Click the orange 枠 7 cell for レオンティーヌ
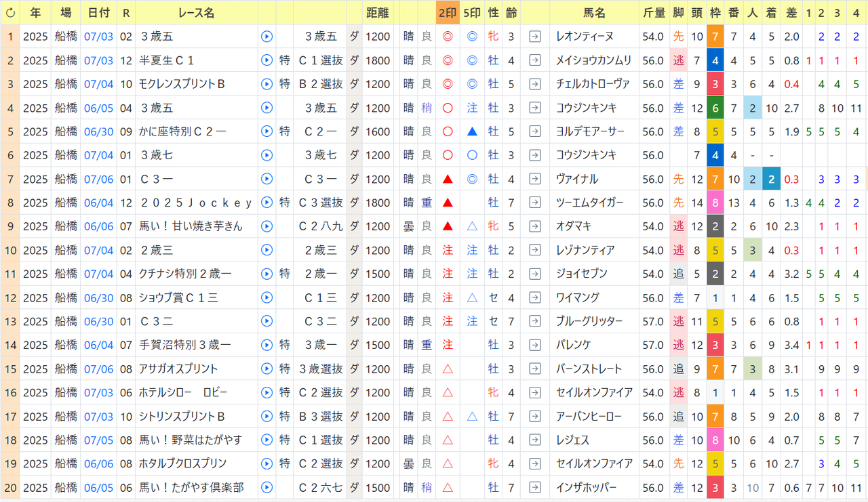The width and height of the screenshot is (868, 502). tap(715, 37)
